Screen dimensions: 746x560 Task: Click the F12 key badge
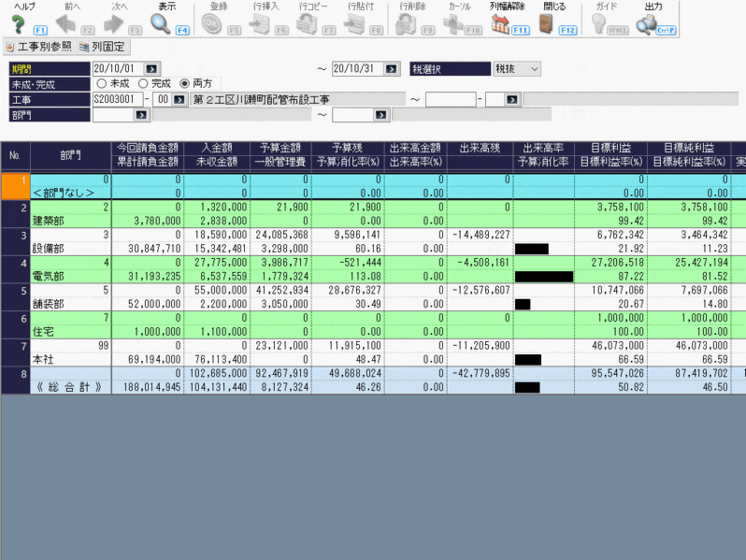pyautogui.click(x=568, y=31)
